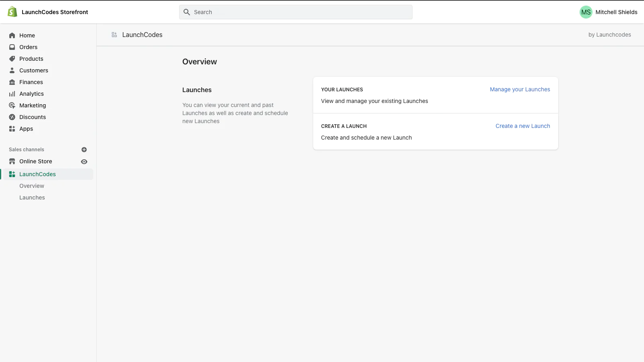Screen dimensions: 644x362
Task: Click the LaunchCodes app icon in page header
Action: [114, 35]
